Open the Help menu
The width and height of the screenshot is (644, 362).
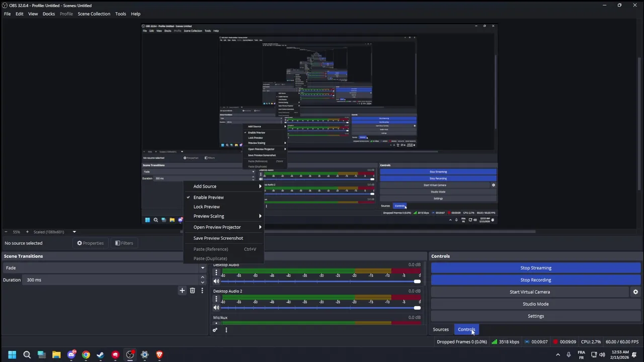point(136,14)
